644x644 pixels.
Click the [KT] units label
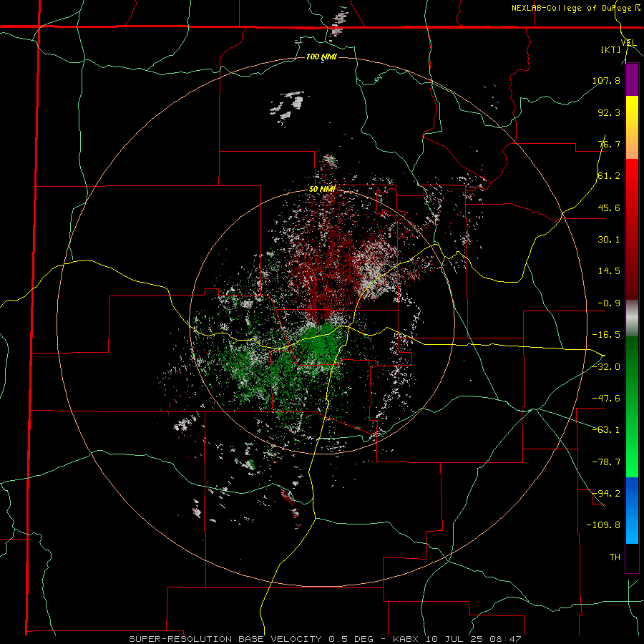click(611, 49)
